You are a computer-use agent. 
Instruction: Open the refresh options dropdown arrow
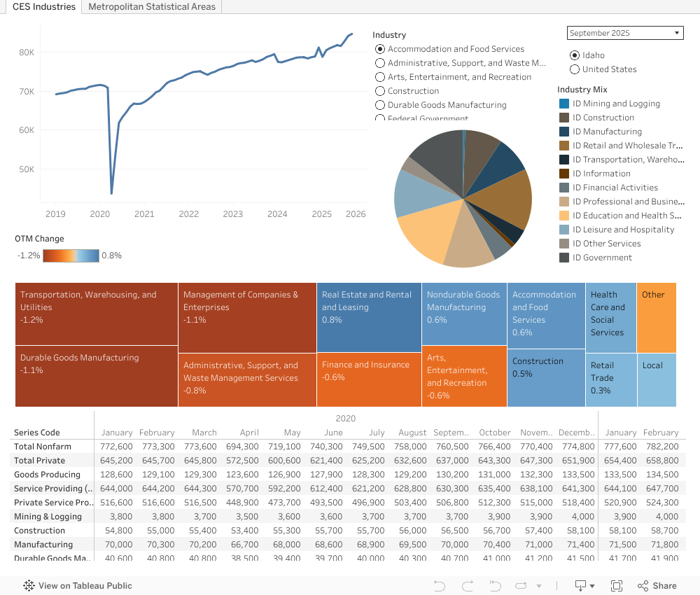click(539, 586)
